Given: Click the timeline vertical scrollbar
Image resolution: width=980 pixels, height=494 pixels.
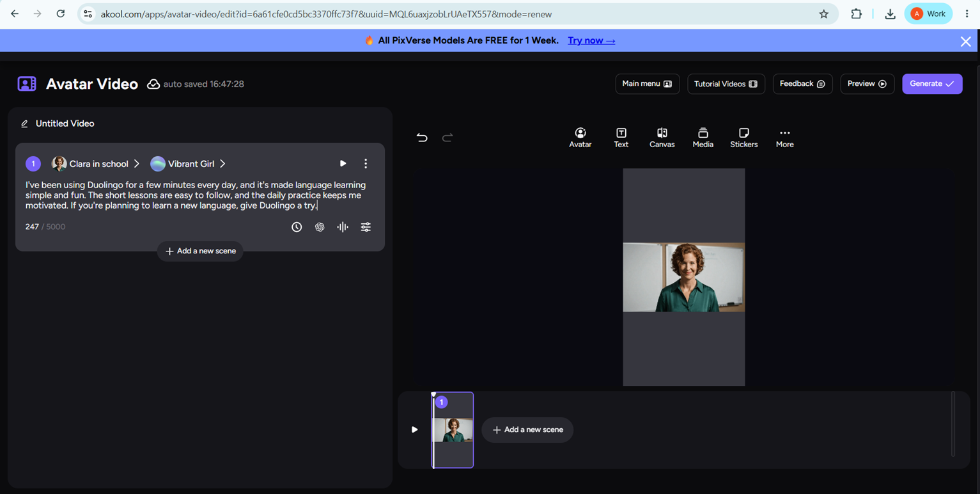Looking at the screenshot, I should coord(953,424).
